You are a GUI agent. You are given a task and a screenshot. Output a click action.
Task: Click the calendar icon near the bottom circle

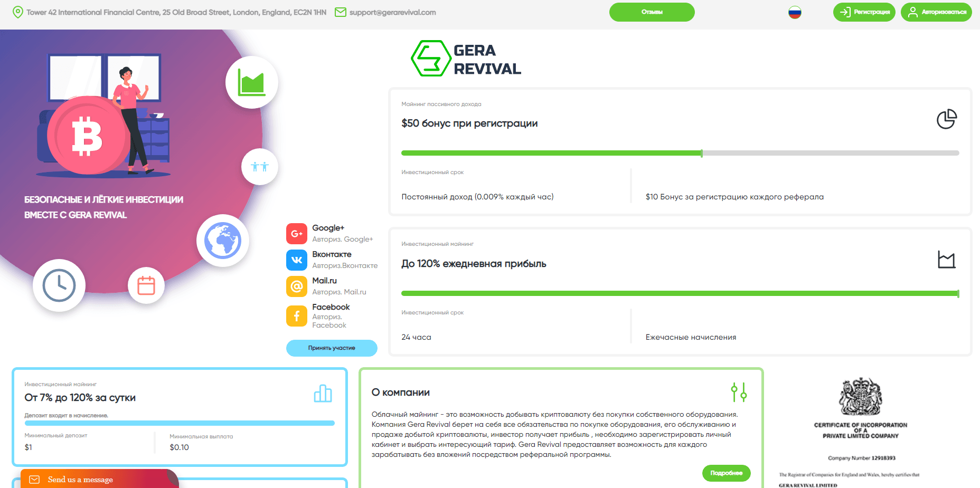(x=146, y=285)
